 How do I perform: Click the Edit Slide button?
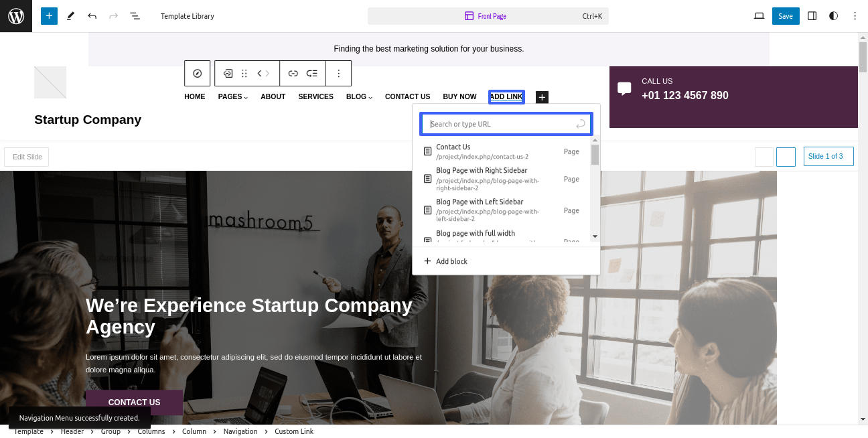tap(27, 157)
